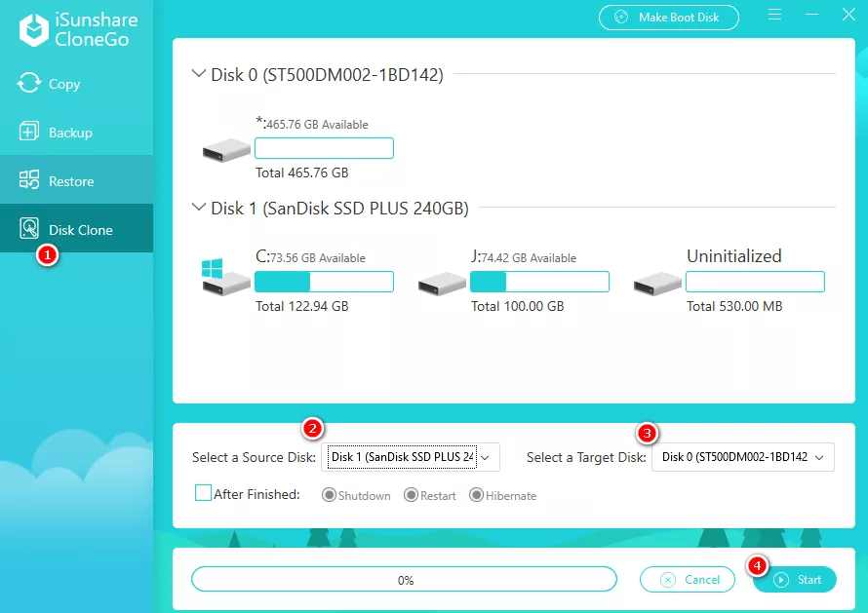This screenshot has height=613, width=868.
Task: Enable the After Finished checkbox
Action: (203, 492)
